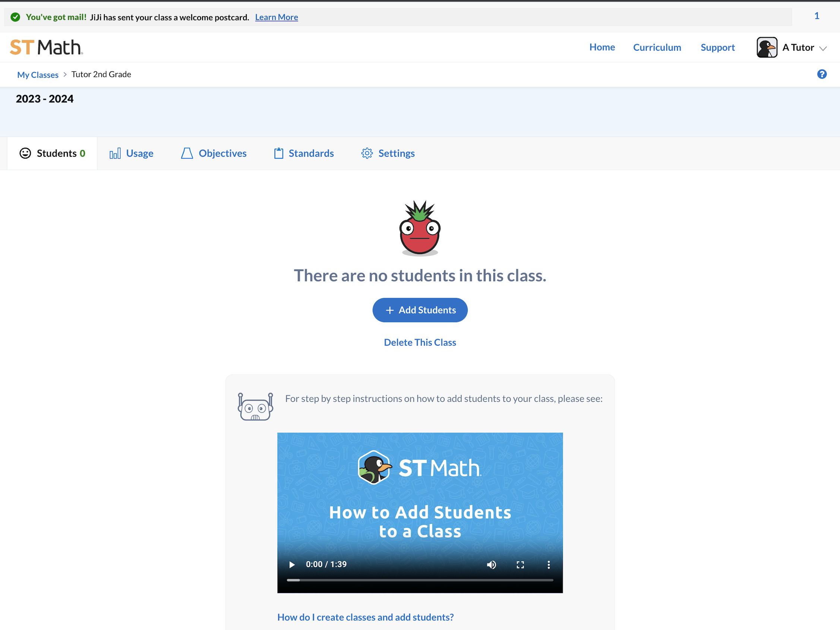Screen dimensions: 840x630
Task: Open the Curriculum menu item
Action: pos(657,47)
